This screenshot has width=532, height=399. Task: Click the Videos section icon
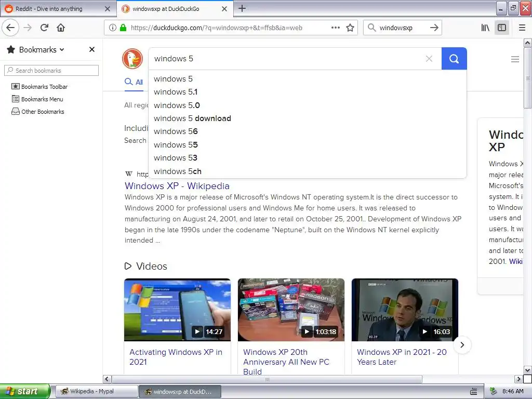tap(128, 266)
